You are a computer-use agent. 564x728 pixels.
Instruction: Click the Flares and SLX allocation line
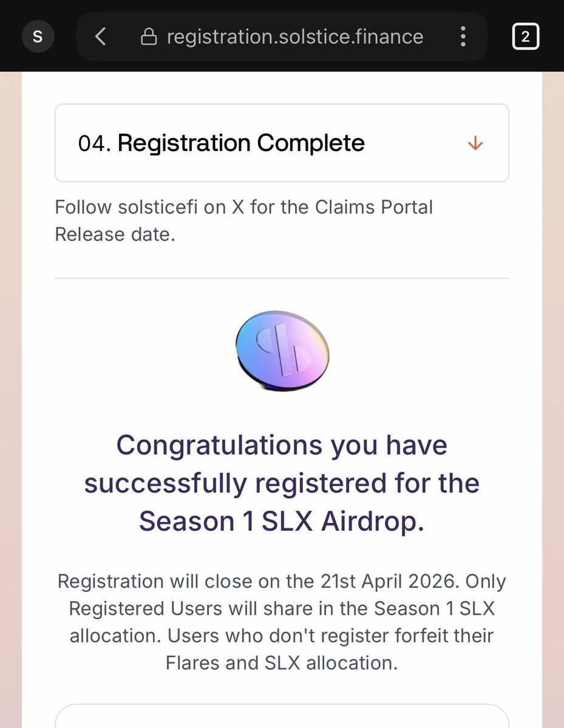click(282, 662)
